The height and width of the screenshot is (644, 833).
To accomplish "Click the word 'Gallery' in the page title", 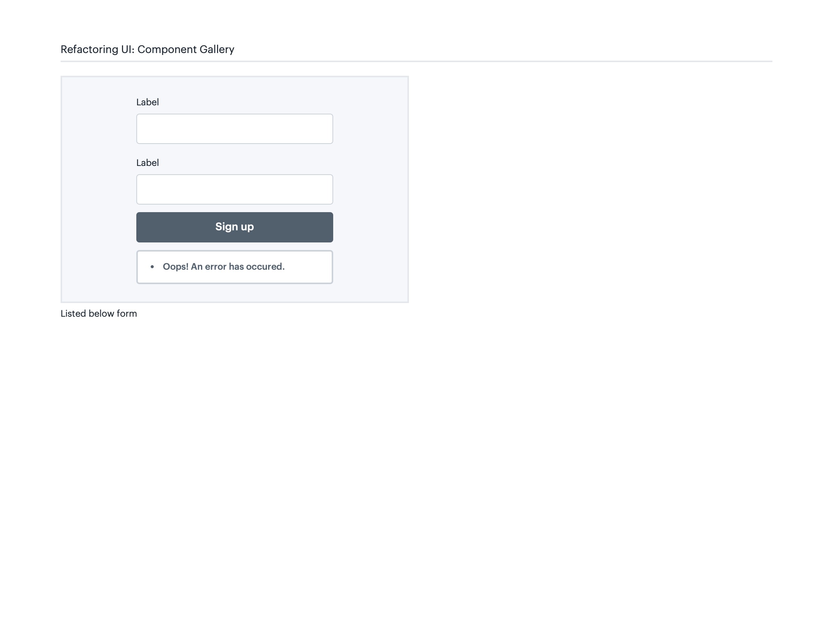I will 217,50.
